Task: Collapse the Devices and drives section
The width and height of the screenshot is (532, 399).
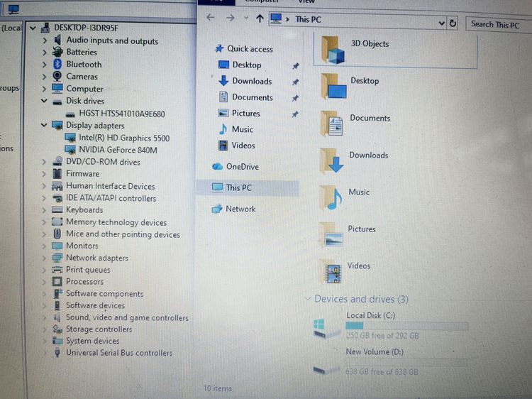Action: [x=308, y=299]
